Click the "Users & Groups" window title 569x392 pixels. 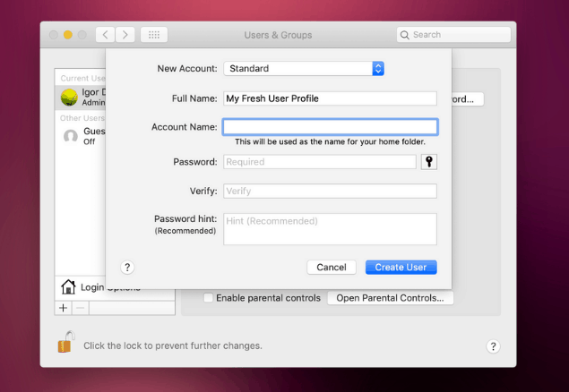coord(278,35)
